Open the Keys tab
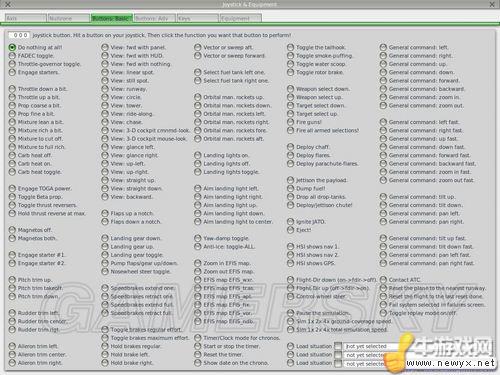 (198, 18)
